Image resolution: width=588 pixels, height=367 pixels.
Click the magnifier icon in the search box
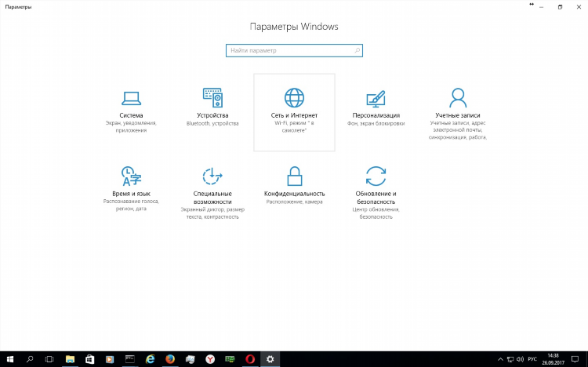(357, 50)
